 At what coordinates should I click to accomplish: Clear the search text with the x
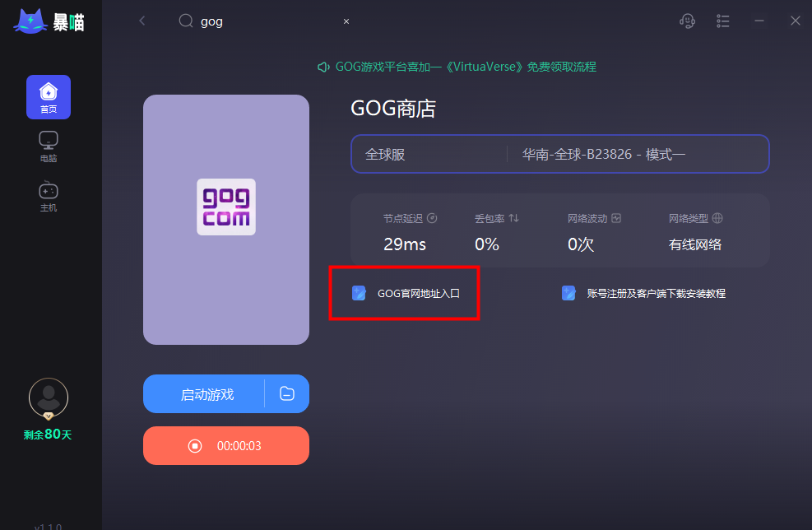point(346,21)
